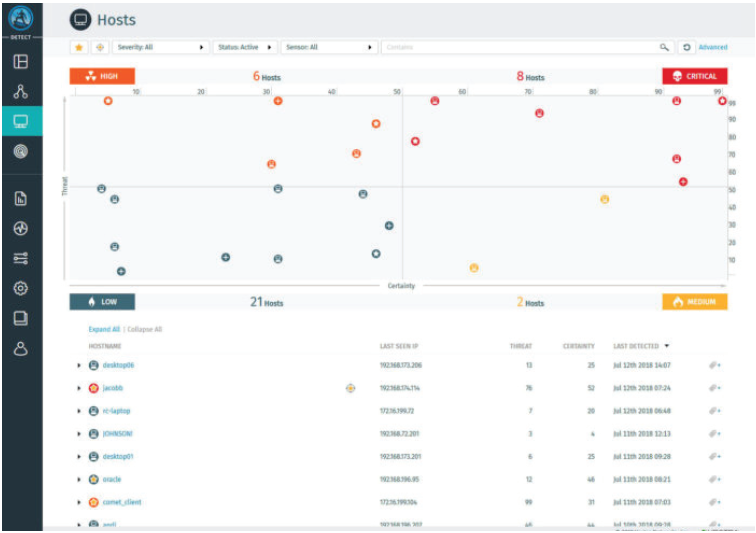Expand the desktop06 host row
Screen dimensions: 756x533
pyautogui.click(x=79, y=365)
